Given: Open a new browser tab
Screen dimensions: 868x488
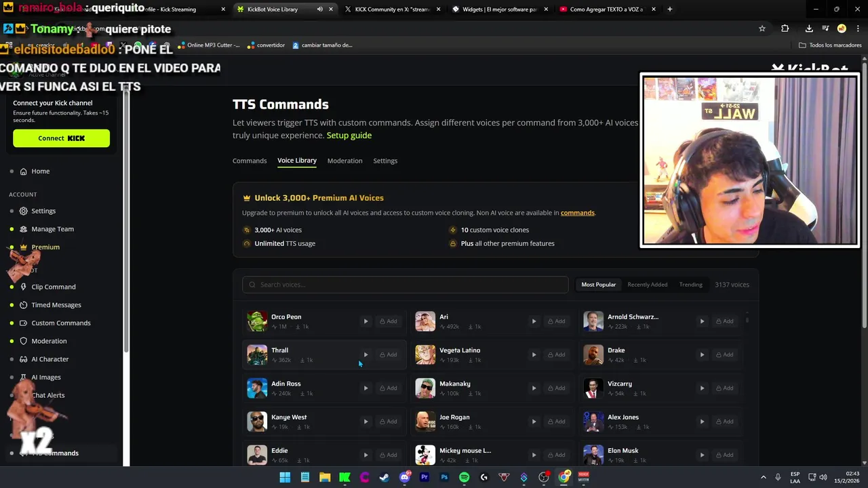Looking at the screenshot, I should pos(670,9).
